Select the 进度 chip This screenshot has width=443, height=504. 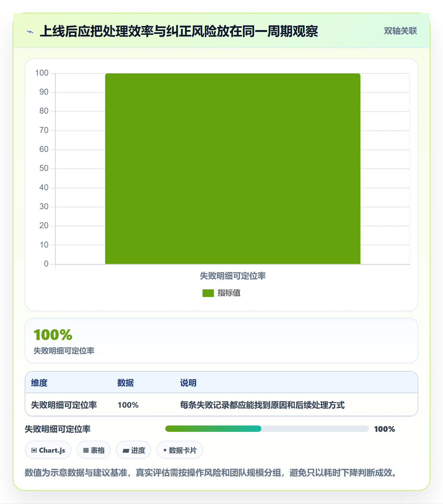pos(134,450)
